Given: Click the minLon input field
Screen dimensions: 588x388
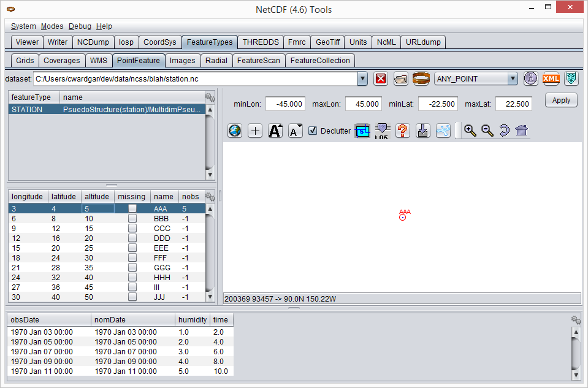Looking at the screenshot, I should point(285,104).
